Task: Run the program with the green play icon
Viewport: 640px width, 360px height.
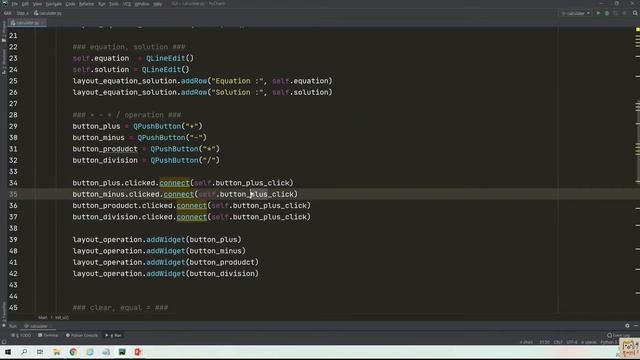Action: tap(598, 13)
